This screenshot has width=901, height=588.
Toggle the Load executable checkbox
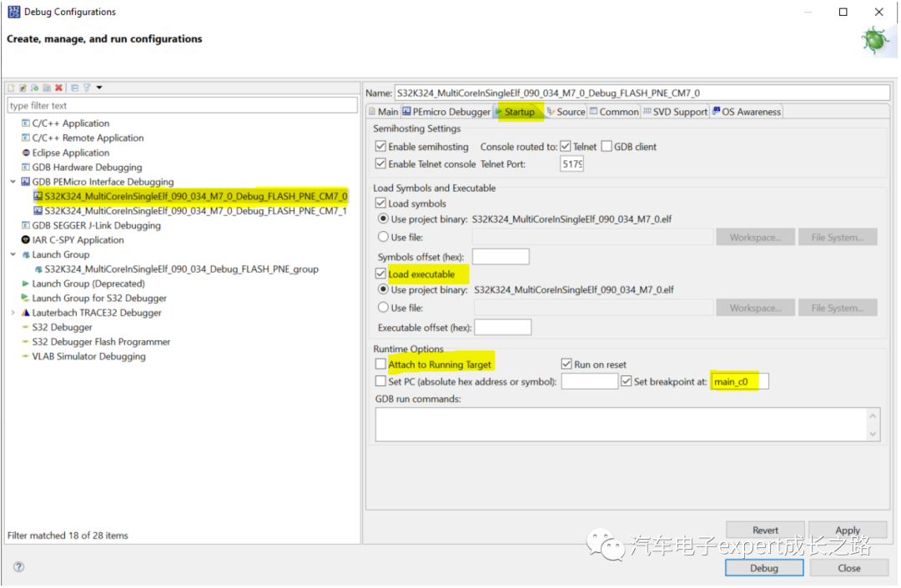pyautogui.click(x=380, y=274)
